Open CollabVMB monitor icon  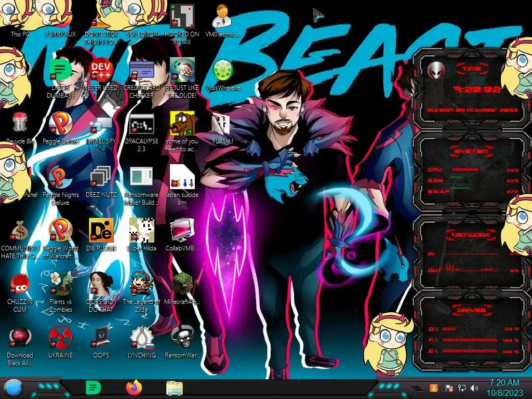pos(182,230)
